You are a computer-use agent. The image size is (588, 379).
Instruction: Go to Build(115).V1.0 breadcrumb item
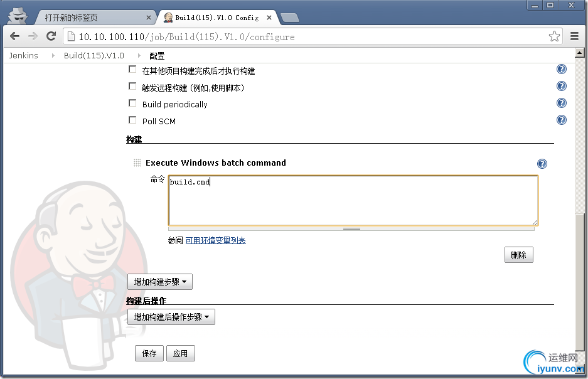click(x=94, y=55)
